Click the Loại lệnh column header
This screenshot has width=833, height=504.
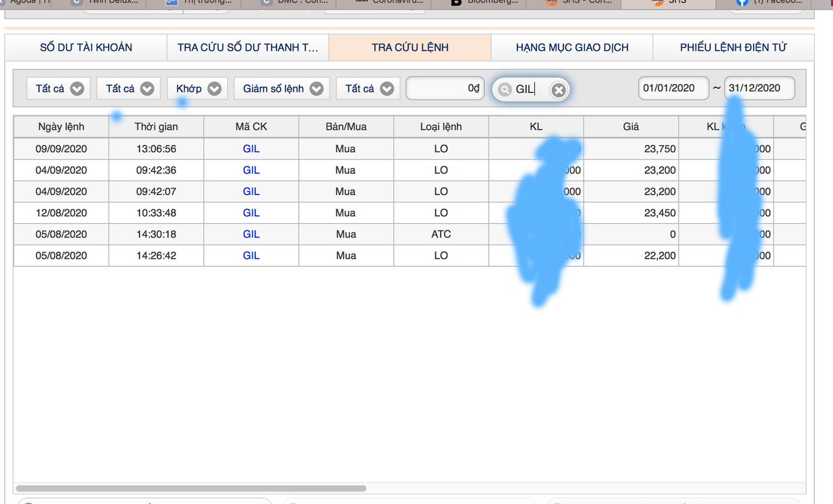click(441, 127)
